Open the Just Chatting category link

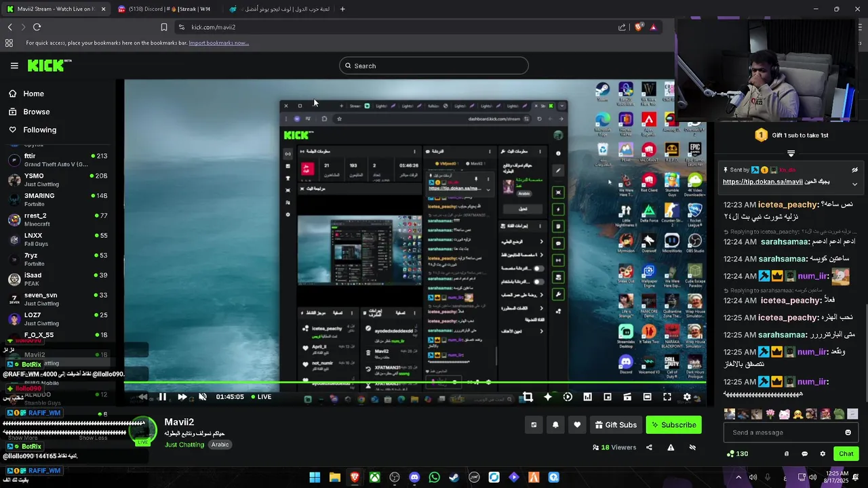pos(184,445)
